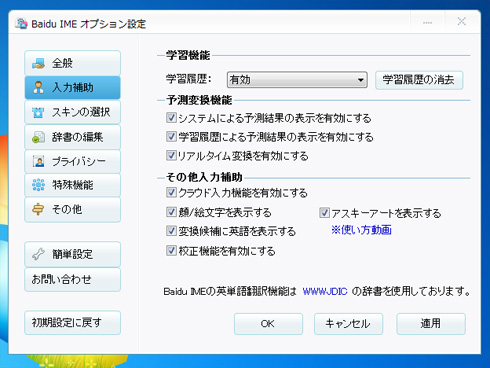Image resolution: width=490 pixels, height=368 pixels.
Task: Close the Baidu IME options window
Action: click(x=462, y=22)
